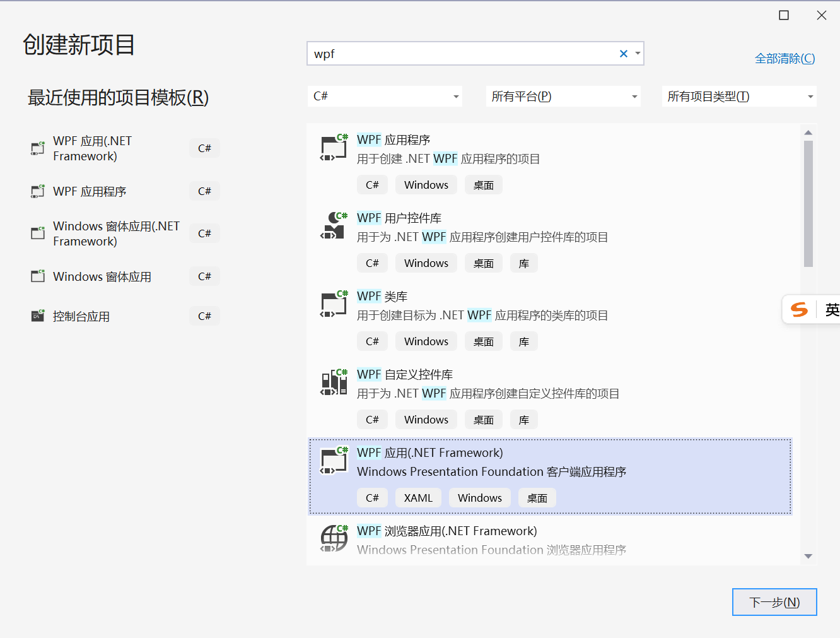Click recent Windows 窗体应用(.NET Framework) icon

pyautogui.click(x=38, y=233)
